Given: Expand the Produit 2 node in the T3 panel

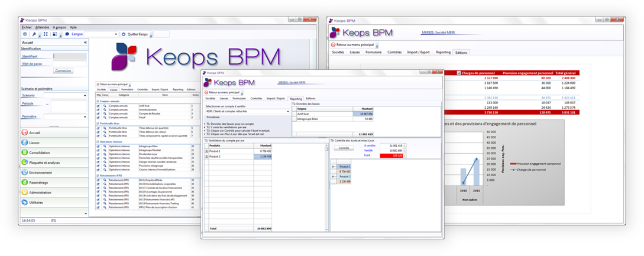Looking at the screenshot, I should [x=333, y=176].
